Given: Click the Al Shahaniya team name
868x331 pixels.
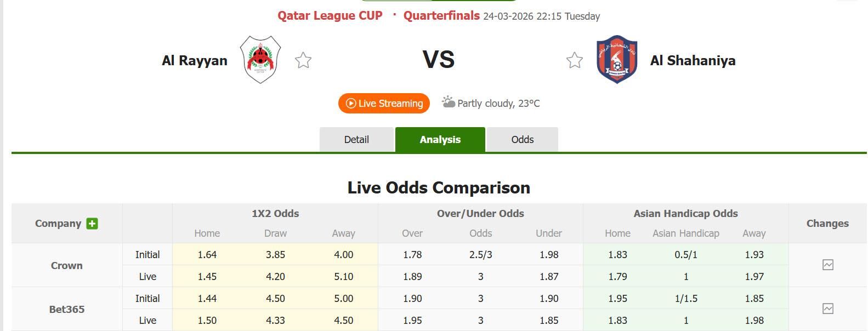Looking at the screenshot, I should 693,61.
